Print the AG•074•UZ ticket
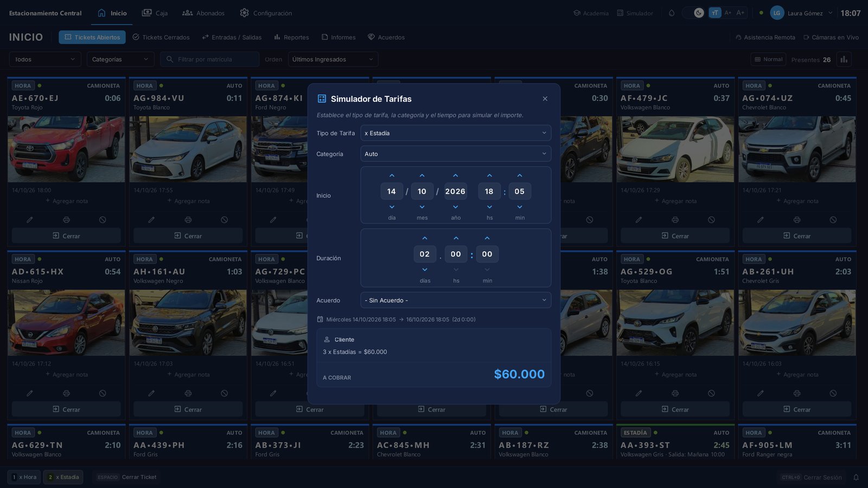Image resolution: width=868 pixels, height=488 pixels. pos(797,220)
